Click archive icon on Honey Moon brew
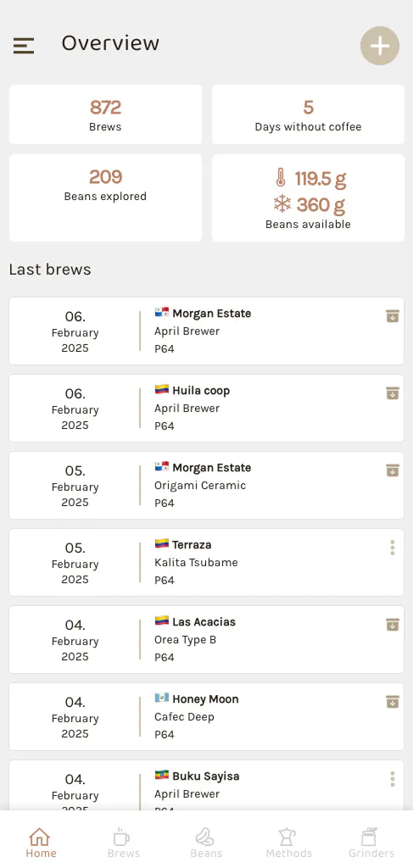 tap(393, 701)
